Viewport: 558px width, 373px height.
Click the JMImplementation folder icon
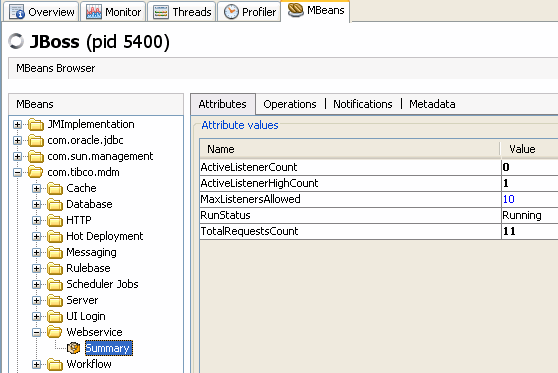pyautogui.click(x=36, y=125)
